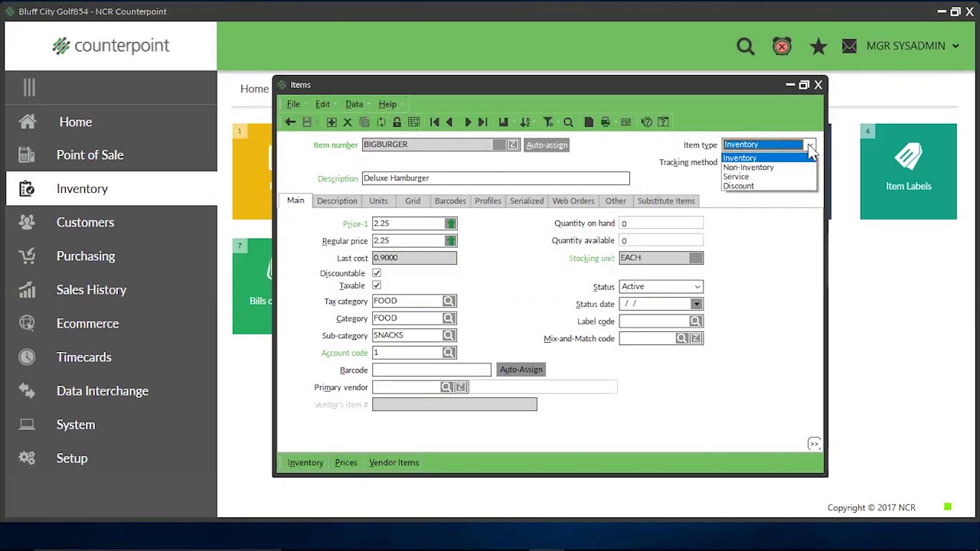Look up Primary vendor value
Screen dimensions: 980x551
[x=446, y=387]
